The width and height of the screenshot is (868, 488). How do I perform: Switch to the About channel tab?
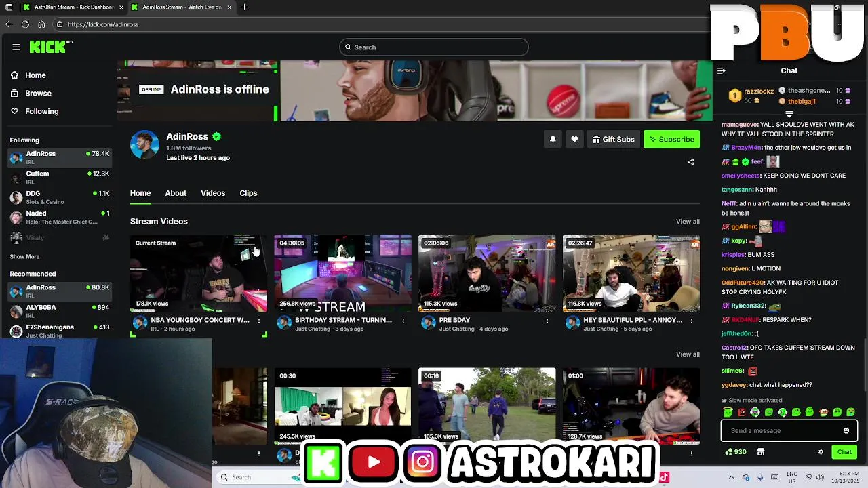tap(176, 193)
